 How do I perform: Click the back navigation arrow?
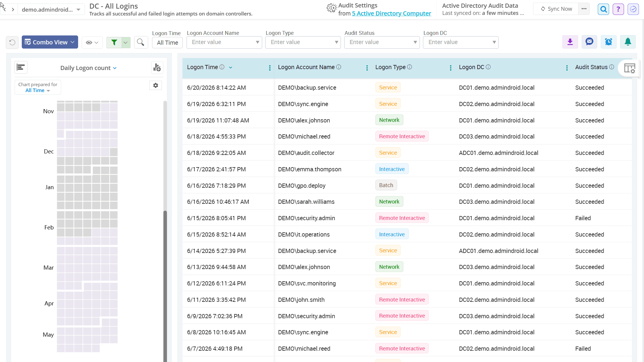(5, 10)
